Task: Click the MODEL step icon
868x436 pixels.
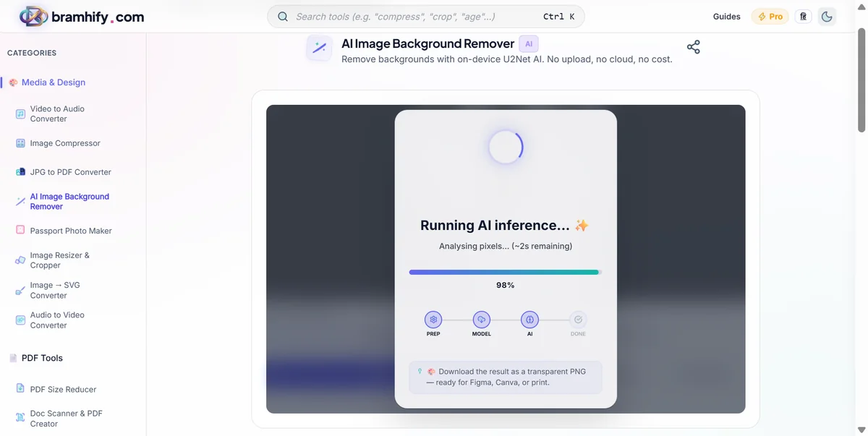Action: coord(482,320)
